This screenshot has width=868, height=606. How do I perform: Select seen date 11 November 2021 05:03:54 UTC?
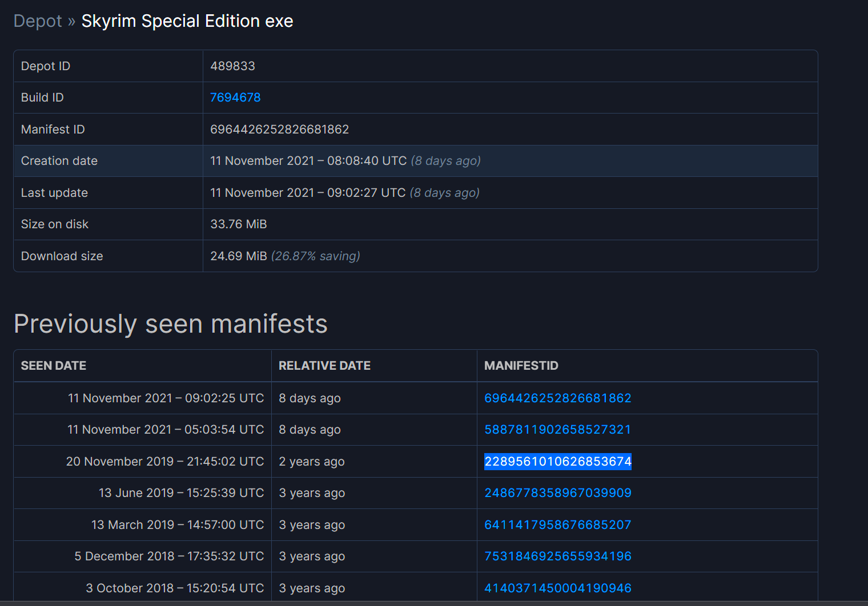tap(166, 430)
